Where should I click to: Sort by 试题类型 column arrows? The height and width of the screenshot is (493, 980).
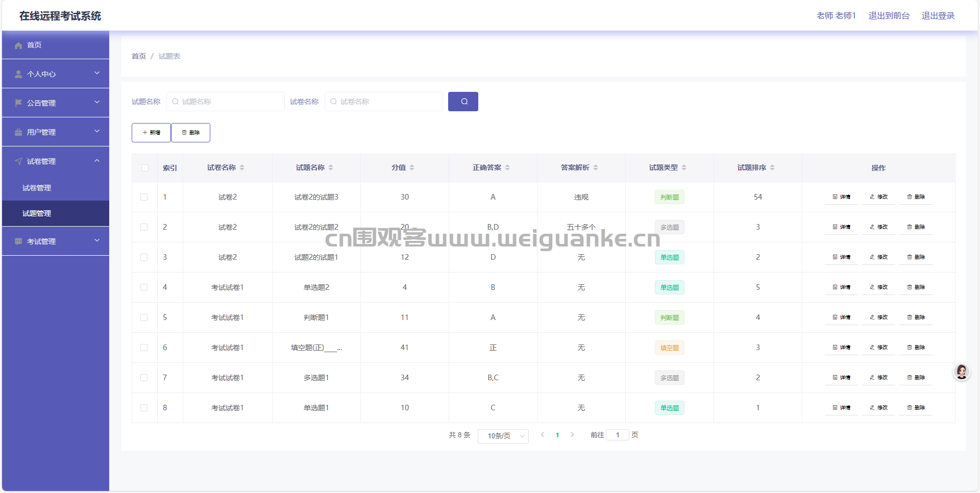[684, 168]
